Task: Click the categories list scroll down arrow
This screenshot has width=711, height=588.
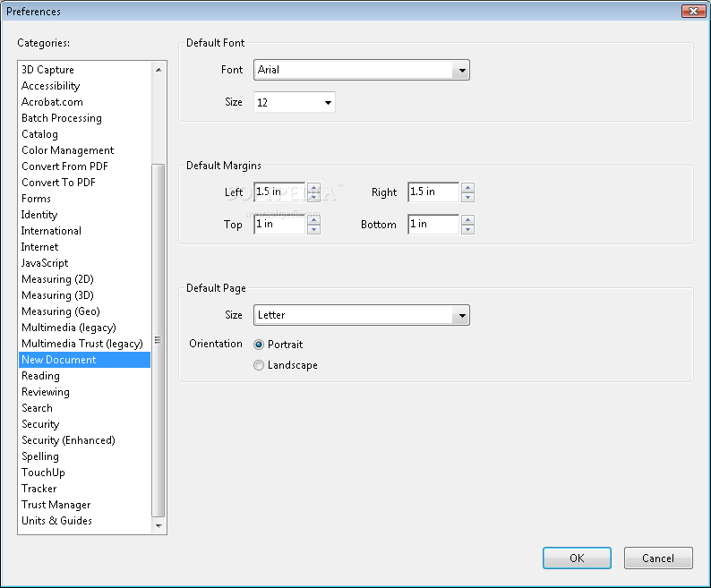Action: click(x=158, y=526)
